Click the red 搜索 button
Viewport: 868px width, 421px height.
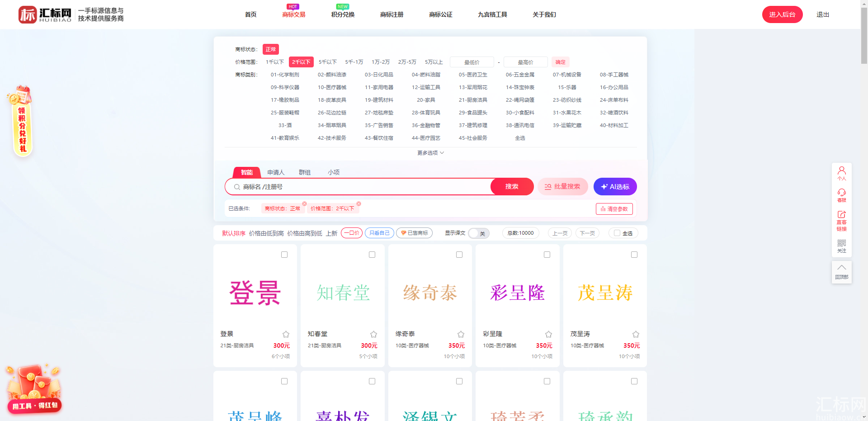tap(512, 186)
